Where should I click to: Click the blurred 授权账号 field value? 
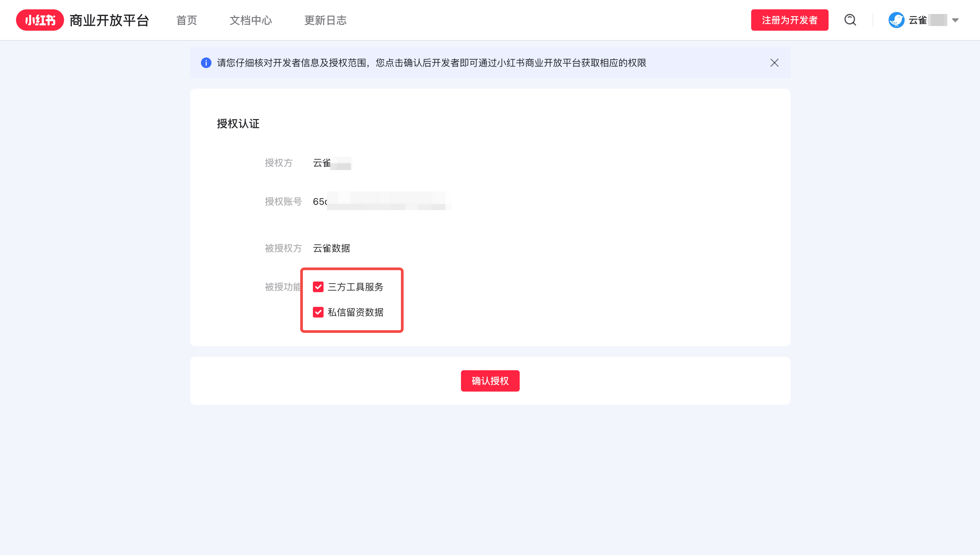381,201
